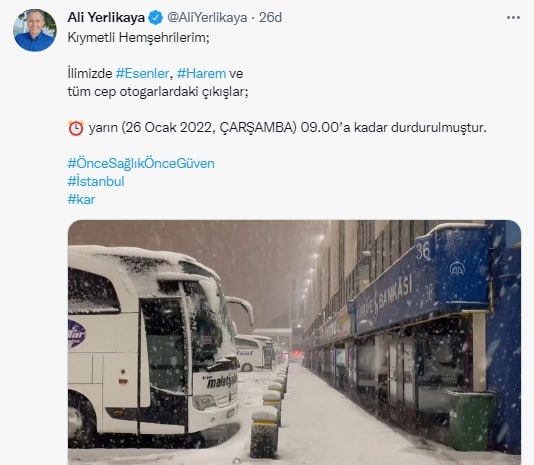Click the green trash bin in photo
Screen dimensions: 534x465
[471, 421]
